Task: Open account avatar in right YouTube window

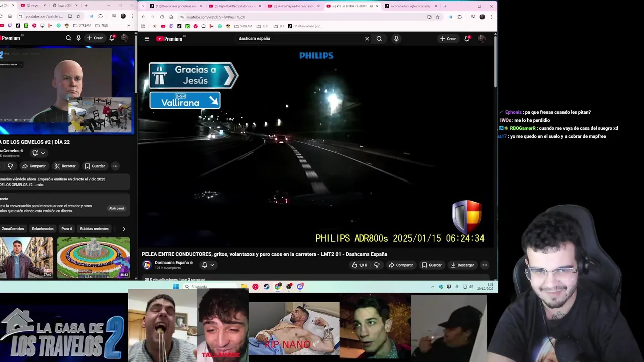Action: click(482, 39)
